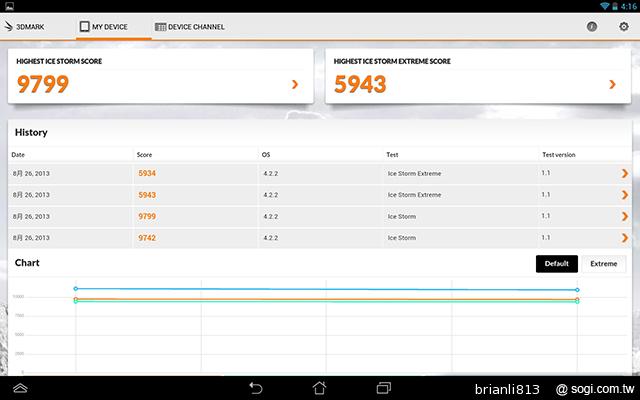This screenshot has width=640, height=400.
Task: Click history score 9742
Action: (147, 238)
